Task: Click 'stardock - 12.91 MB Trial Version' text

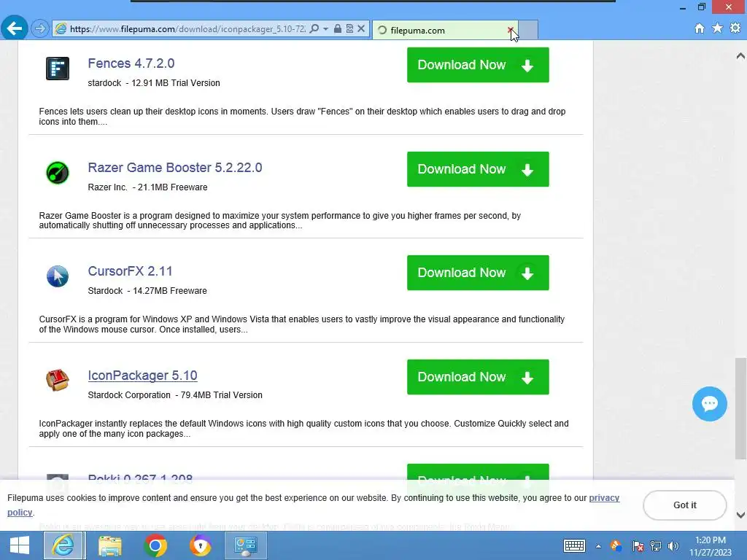Action: (154, 83)
